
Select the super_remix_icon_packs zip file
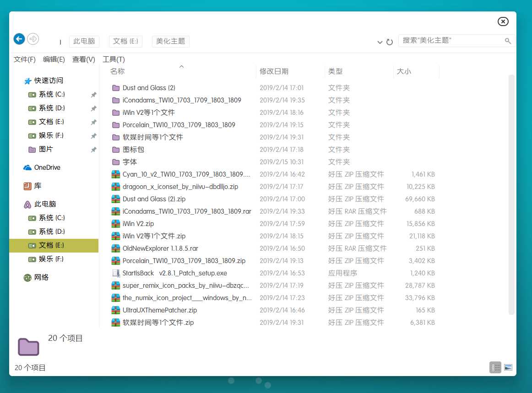185,285
